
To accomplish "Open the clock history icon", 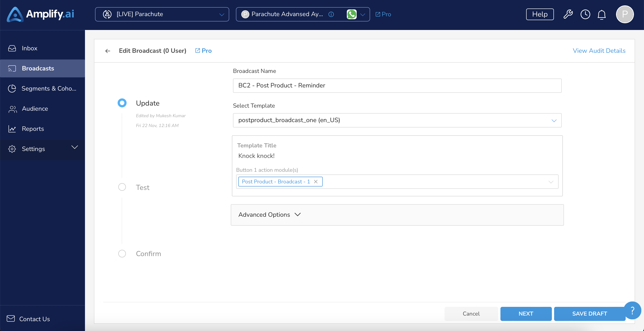I will pos(585,14).
